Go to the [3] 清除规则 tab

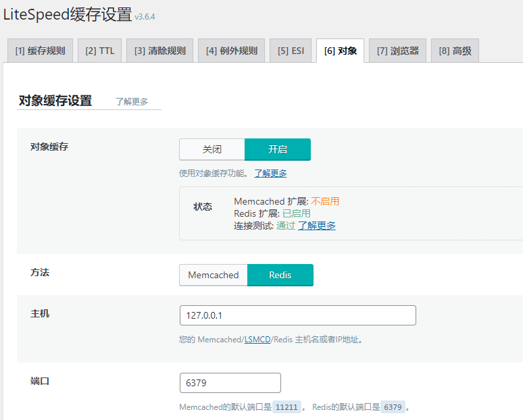coord(159,51)
